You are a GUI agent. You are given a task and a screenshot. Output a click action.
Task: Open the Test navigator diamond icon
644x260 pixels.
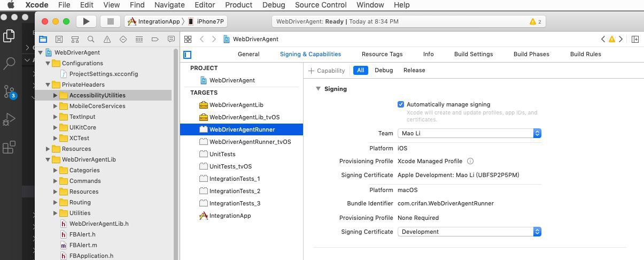(x=123, y=39)
